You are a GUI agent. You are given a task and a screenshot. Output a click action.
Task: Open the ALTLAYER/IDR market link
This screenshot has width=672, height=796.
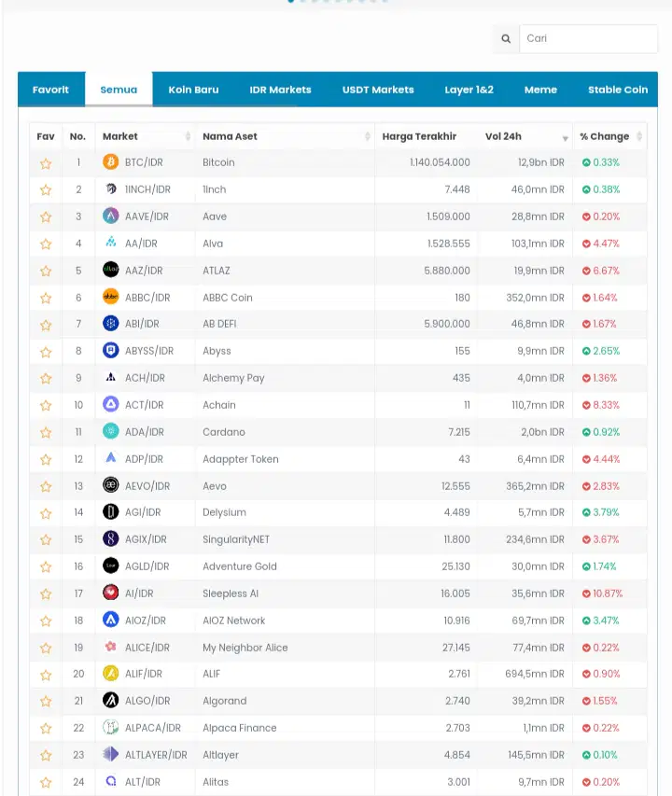click(x=156, y=755)
